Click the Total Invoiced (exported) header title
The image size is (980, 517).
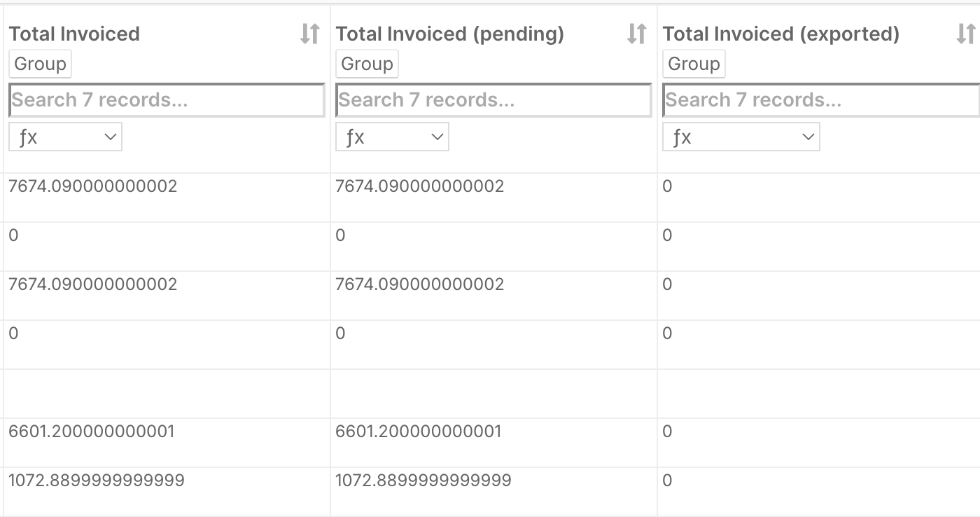(780, 34)
